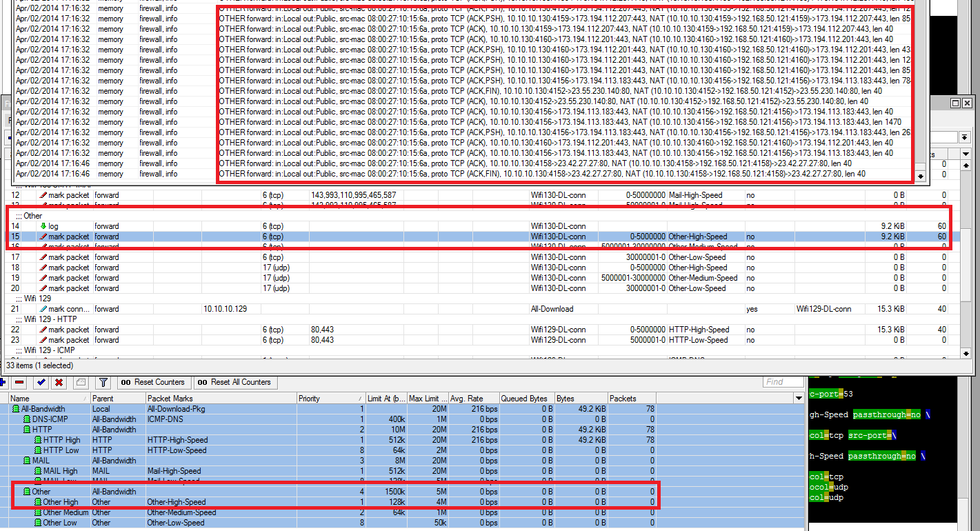Viewport: 980px width, 531px height.
Task: Click the Reset All Counters button
Action: 235,382
